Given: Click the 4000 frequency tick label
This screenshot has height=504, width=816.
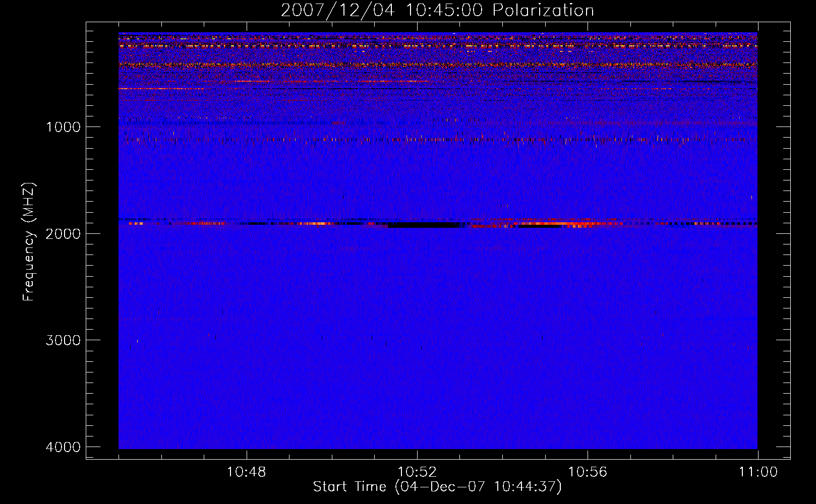Looking at the screenshot, I should [x=63, y=447].
